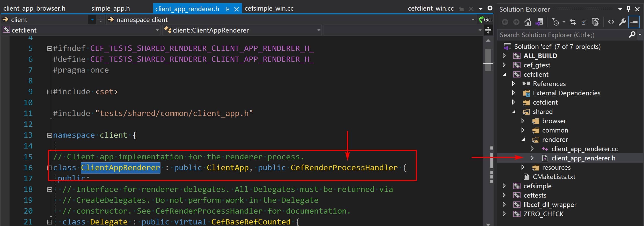
Task: Switch views using the Solutions and Folders icon
Action: [539, 22]
